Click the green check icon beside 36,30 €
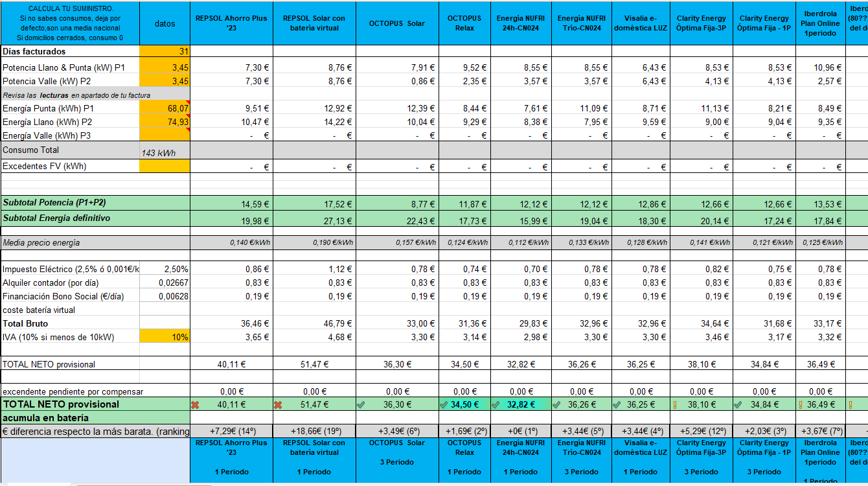Screen dimensions: 868x486 click(361, 404)
